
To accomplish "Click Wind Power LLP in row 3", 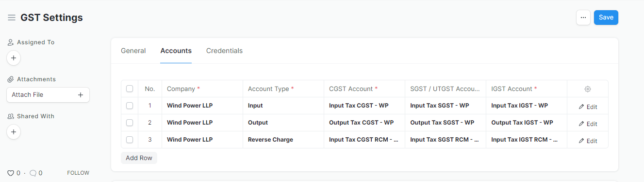I will [x=202, y=140].
